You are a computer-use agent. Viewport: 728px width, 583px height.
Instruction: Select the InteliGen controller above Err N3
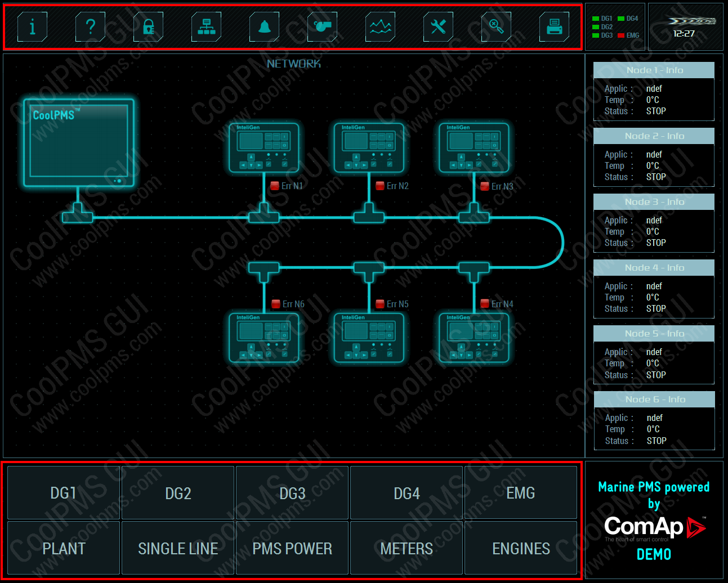pyautogui.click(x=474, y=147)
